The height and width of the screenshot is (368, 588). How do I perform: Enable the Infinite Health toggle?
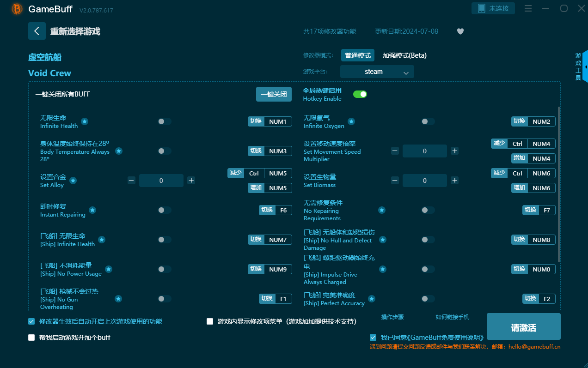pos(165,121)
